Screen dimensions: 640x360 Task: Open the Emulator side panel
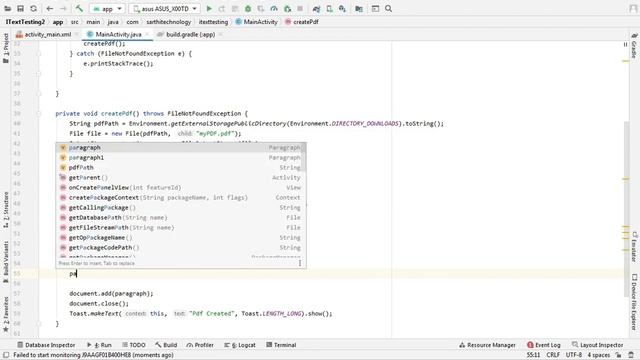coord(634,247)
